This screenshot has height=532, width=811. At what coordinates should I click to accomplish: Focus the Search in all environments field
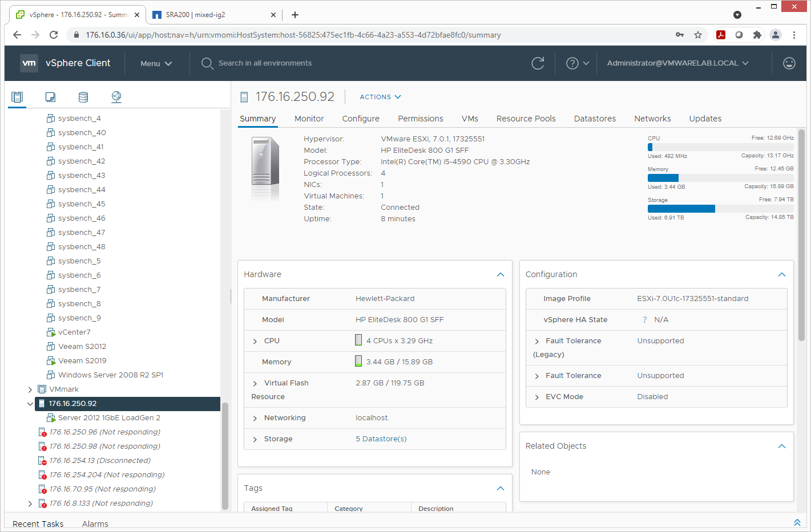click(265, 63)
